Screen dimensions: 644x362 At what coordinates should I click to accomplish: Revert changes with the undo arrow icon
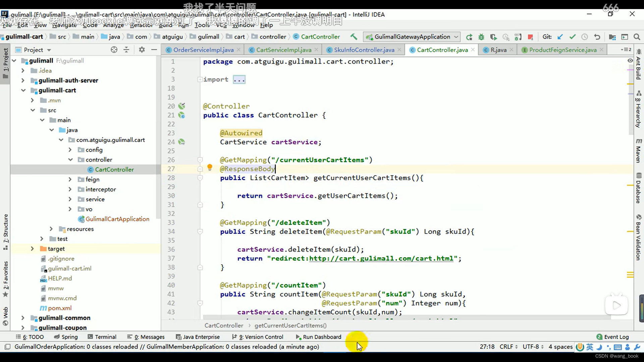tap(597, 37)
